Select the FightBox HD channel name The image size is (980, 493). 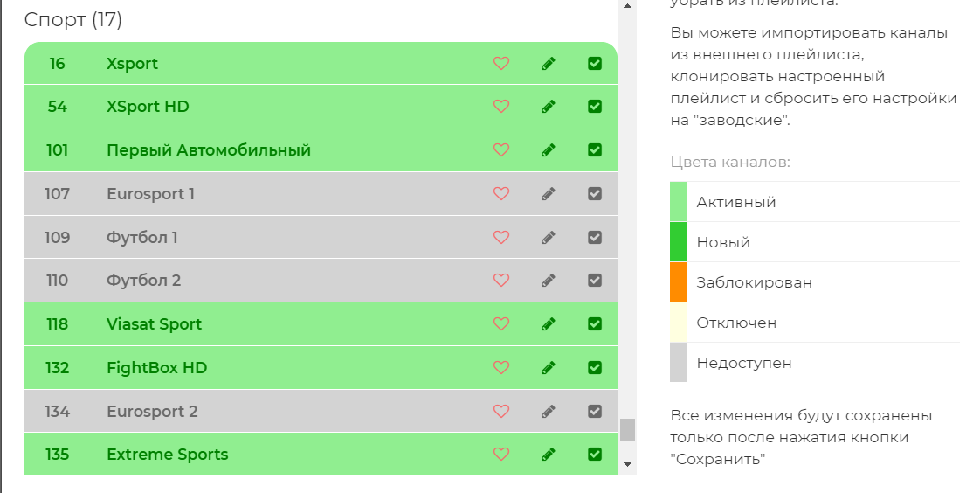[156, 368]
